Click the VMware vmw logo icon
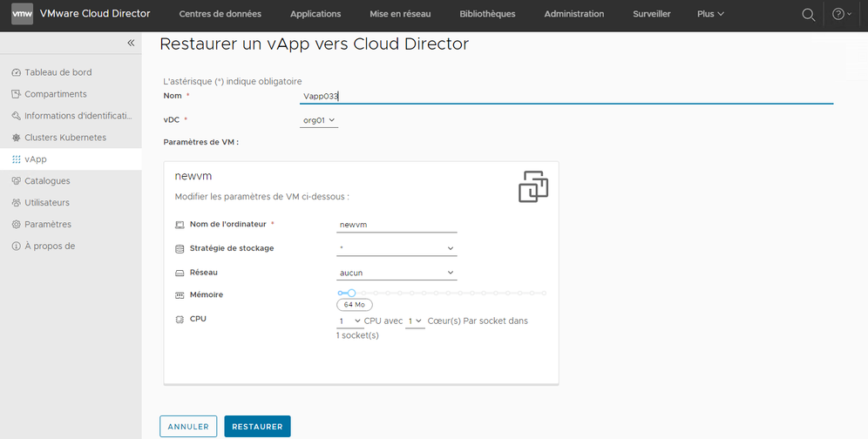The width and height of the screenshot is (868, 439). point(22,14)
